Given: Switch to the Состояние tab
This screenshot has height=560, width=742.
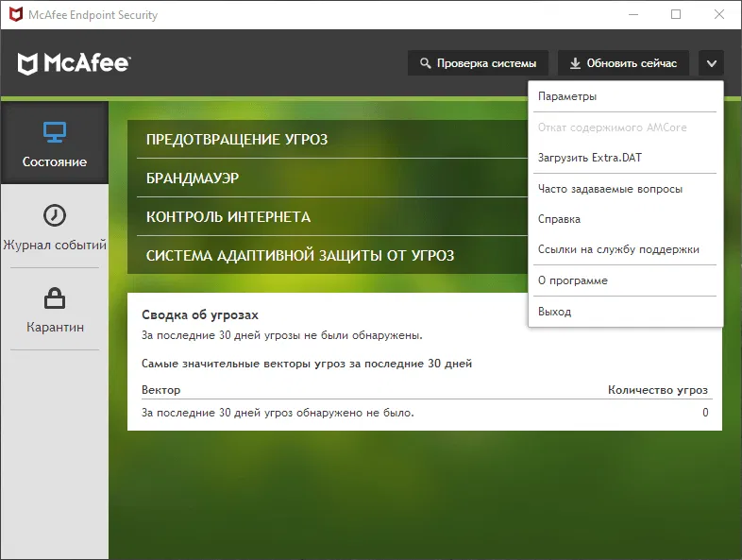Looking at the screenshot, I should (55, 143).
